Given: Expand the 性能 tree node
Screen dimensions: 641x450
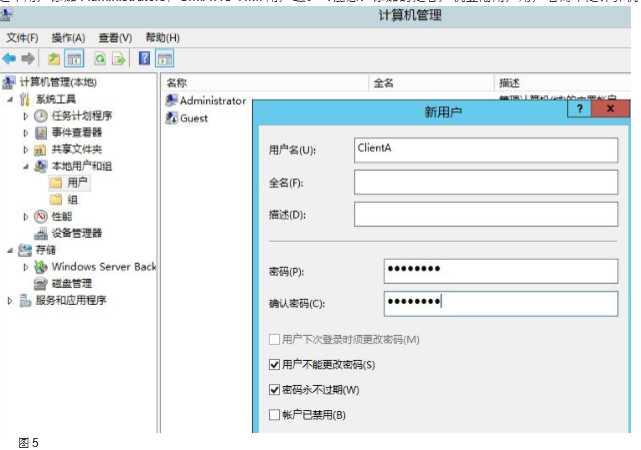Looking at the screenshot, I should (x=25, y=217).
